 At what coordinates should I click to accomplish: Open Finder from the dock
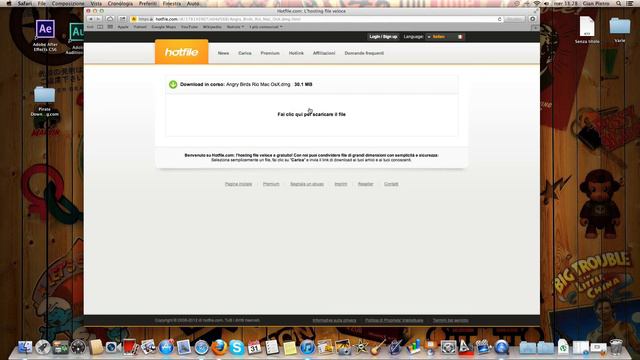point(25,347)
